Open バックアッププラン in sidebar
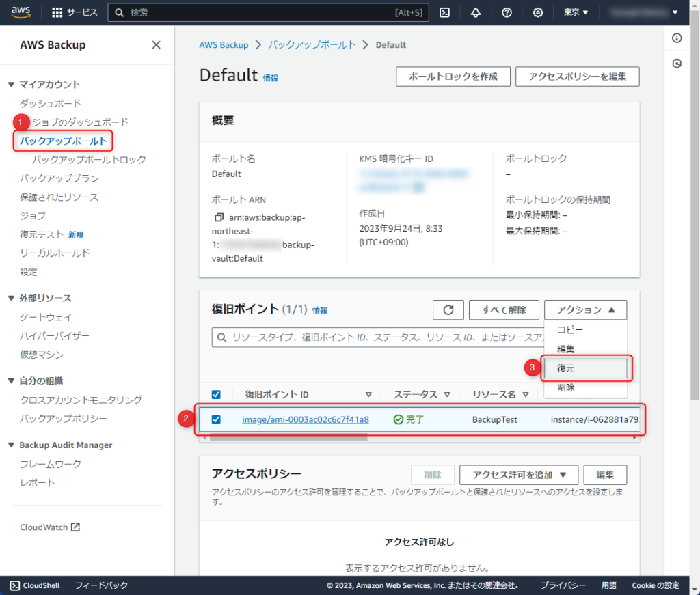The height and width of the screenshot is (595, 700). tap(59, 178)
